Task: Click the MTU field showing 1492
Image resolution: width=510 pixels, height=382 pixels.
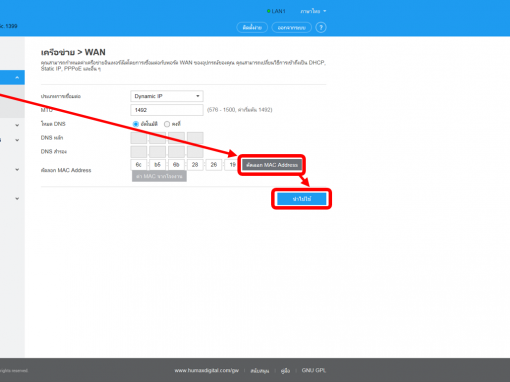Action: [x=167, y=110]
